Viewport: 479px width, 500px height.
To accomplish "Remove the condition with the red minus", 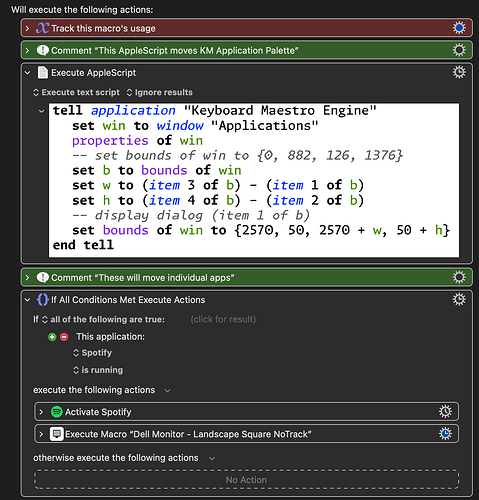I will 64,337.
